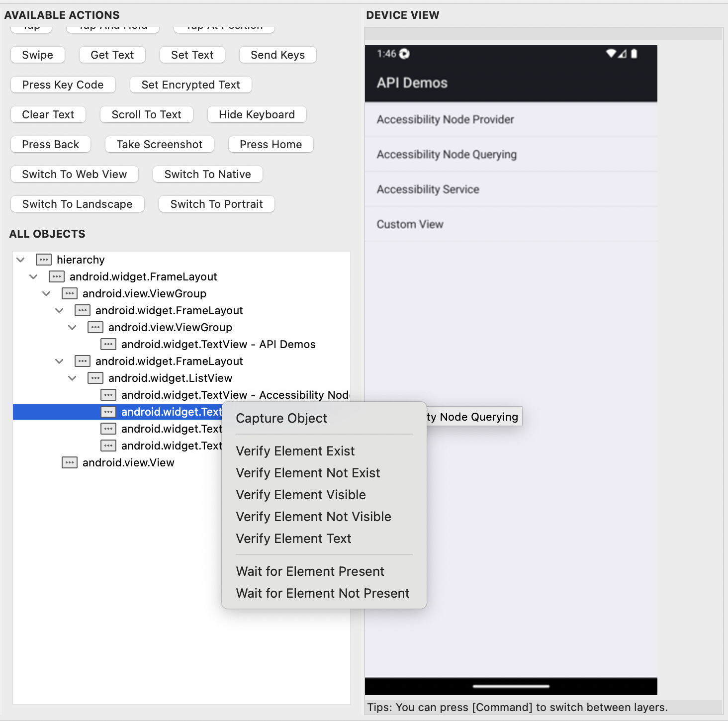Click the Set Text button
The image size is (728, 721).
pos(192,55)
